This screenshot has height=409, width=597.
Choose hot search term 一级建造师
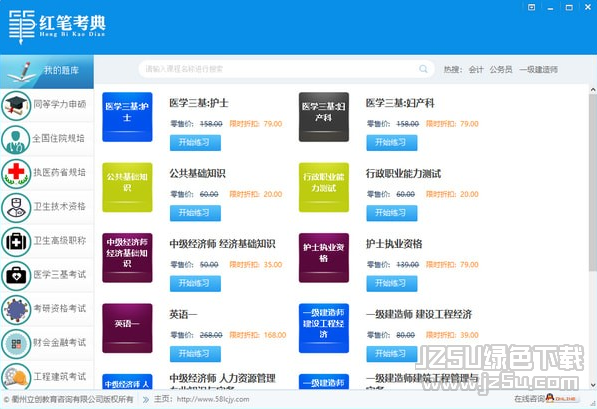click(538, 70)
